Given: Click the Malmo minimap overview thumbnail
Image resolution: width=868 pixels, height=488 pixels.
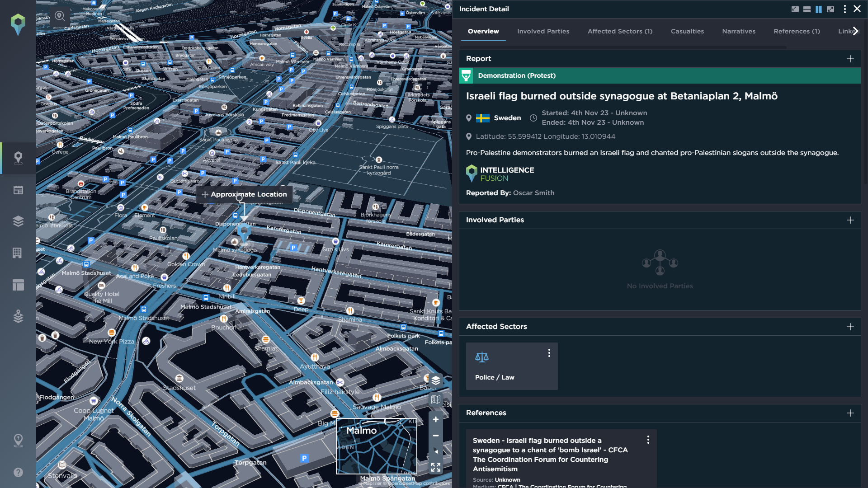Looking at the screenshot, I should (x=377, y=446).
